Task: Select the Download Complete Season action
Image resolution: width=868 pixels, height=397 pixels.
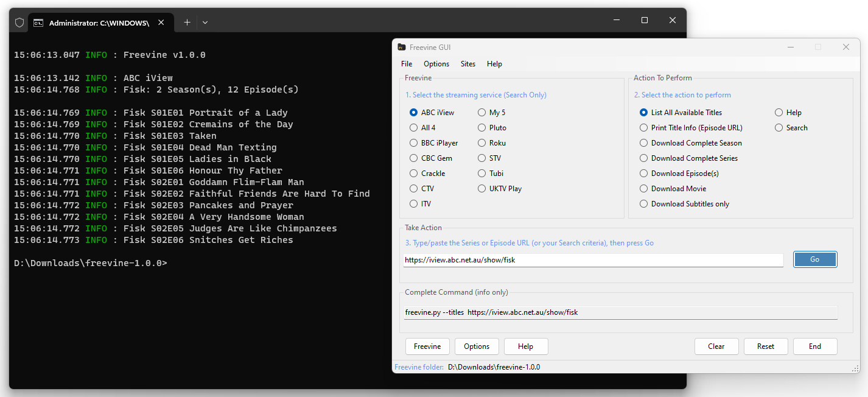Action: tap(644, 143)
